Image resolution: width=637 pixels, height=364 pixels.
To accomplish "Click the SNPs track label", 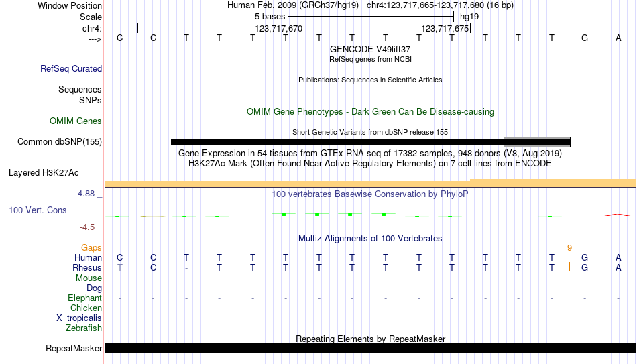I will tap(91, 100).
